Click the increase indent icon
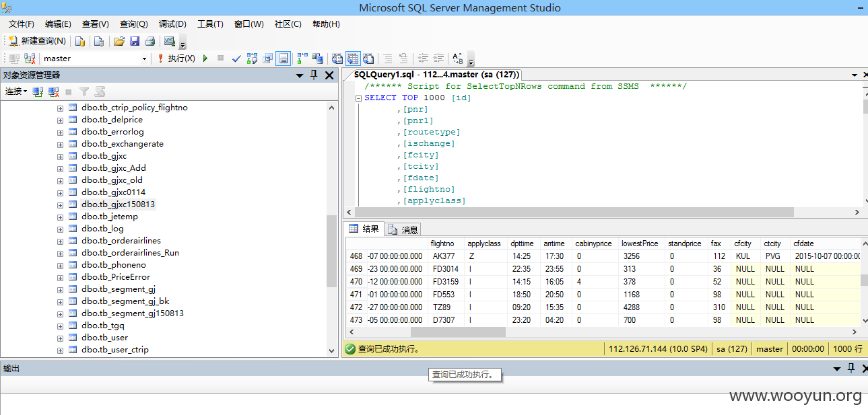The image size is (868, 415). pyautogui.click(x=438, y=59)
